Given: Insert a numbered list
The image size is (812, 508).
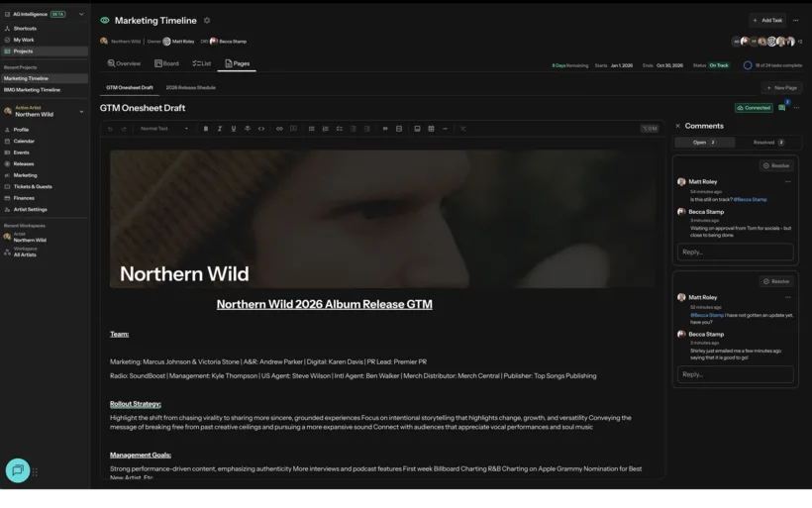Looking at the screenshot, I should 325,129.
